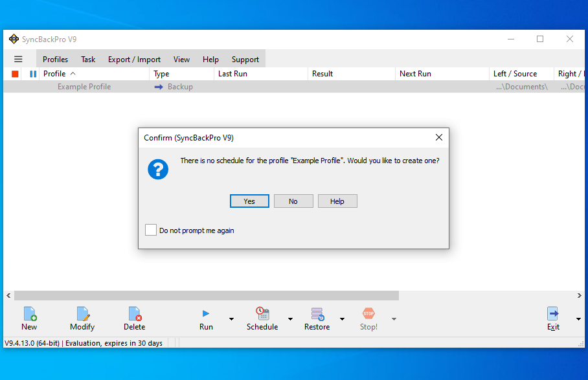Screen dimensions: 588x380
Task: Open the Export / Import menu
Action: click(x=134, y=59)
